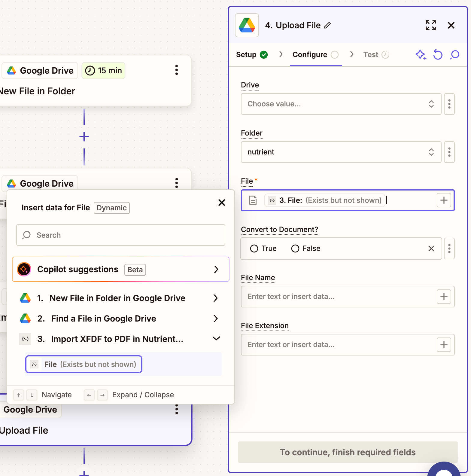Click the down arrow navigate key hint
The width and height of the screenshot is (471, 476).
point(32,395)
